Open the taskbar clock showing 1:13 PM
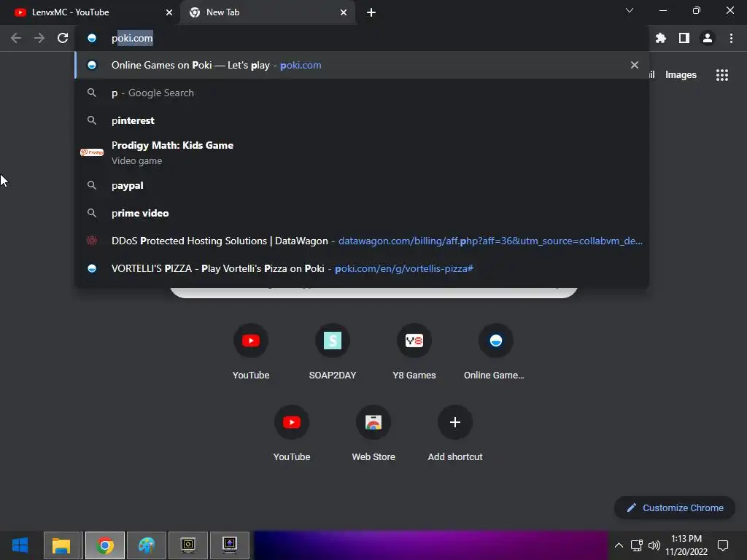The image size is (747, 560). click(x=686, y=545)
